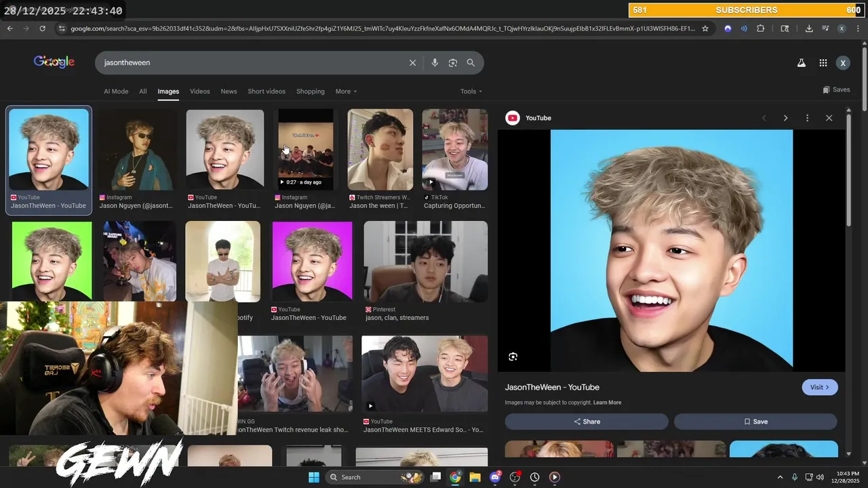Save the previewed image with Save button
The height and width of the screenshot is (488, 868).
point(755,422)
